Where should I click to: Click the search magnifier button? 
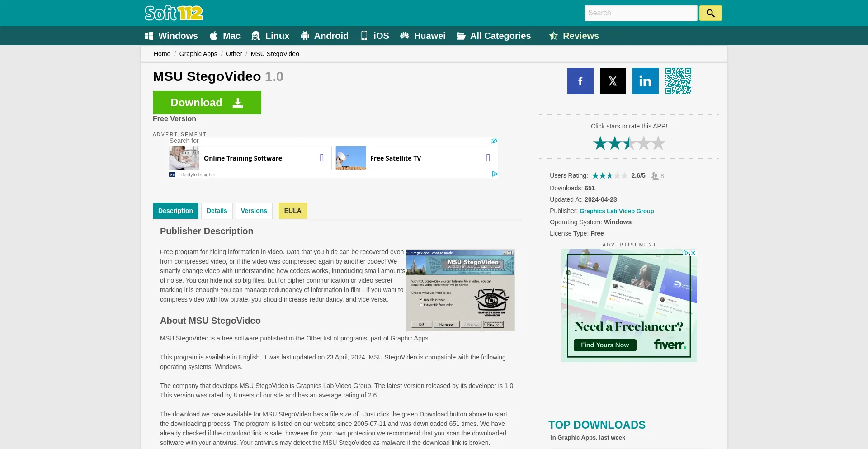click(710, 13)
